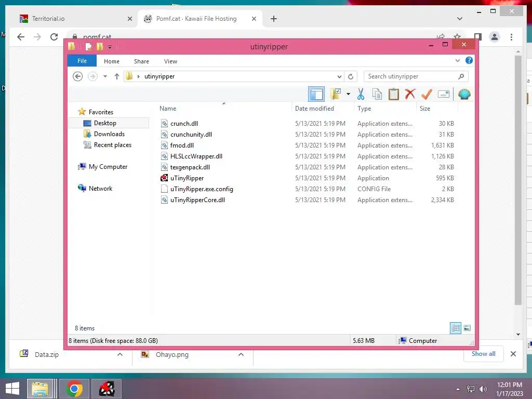Click the Cut scissors icon

click(x=361, y=94)
